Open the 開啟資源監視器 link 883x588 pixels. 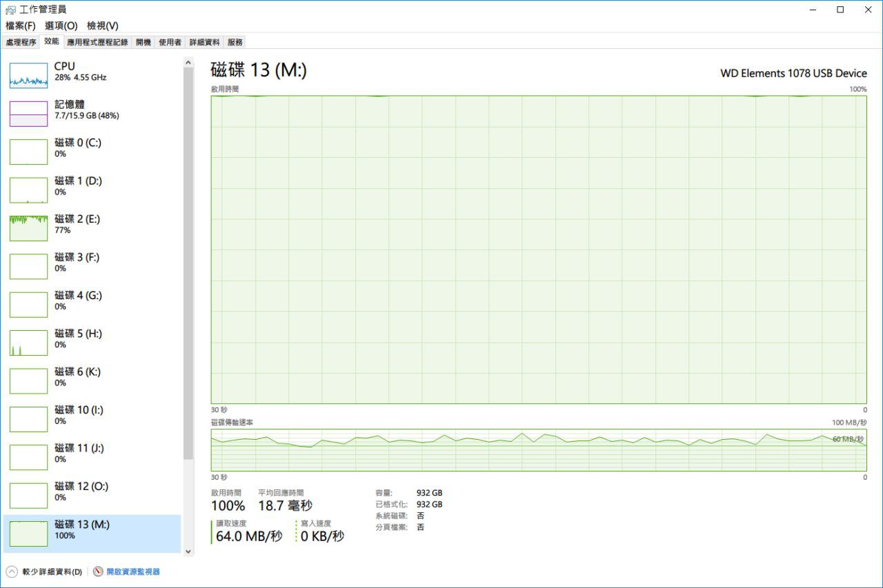[x=133, y=571]
